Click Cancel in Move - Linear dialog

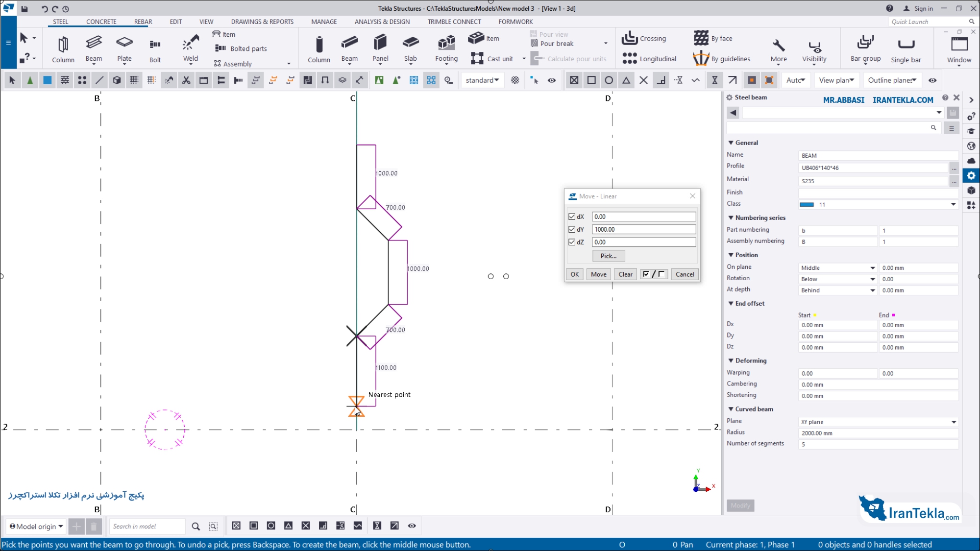685,274
